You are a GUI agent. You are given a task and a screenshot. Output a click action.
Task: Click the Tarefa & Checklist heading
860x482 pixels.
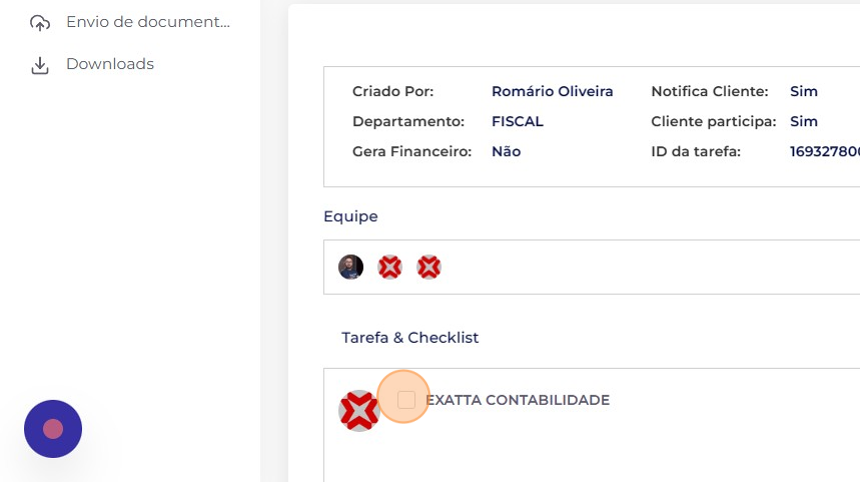click(x=410, y=337)
